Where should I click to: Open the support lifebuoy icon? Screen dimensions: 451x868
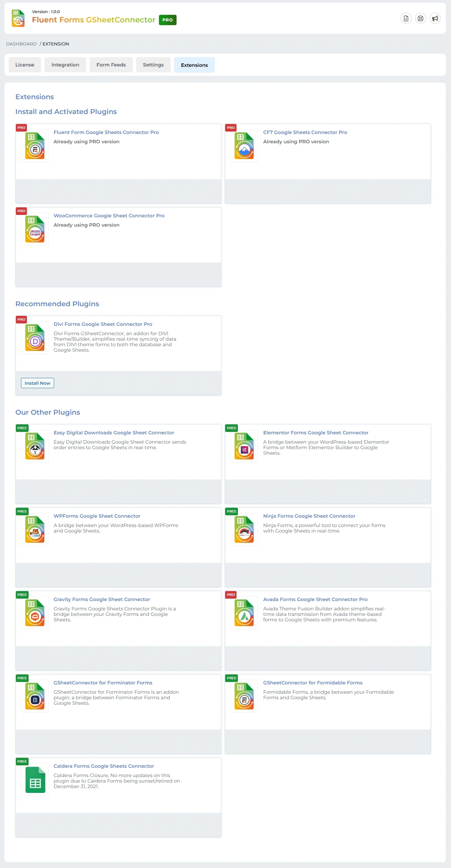[421, 19]
